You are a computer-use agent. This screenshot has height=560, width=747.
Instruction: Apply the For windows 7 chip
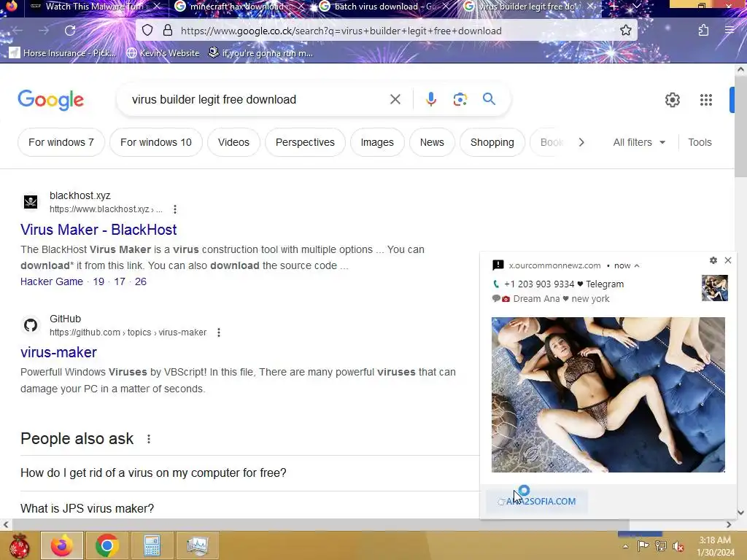61,142
